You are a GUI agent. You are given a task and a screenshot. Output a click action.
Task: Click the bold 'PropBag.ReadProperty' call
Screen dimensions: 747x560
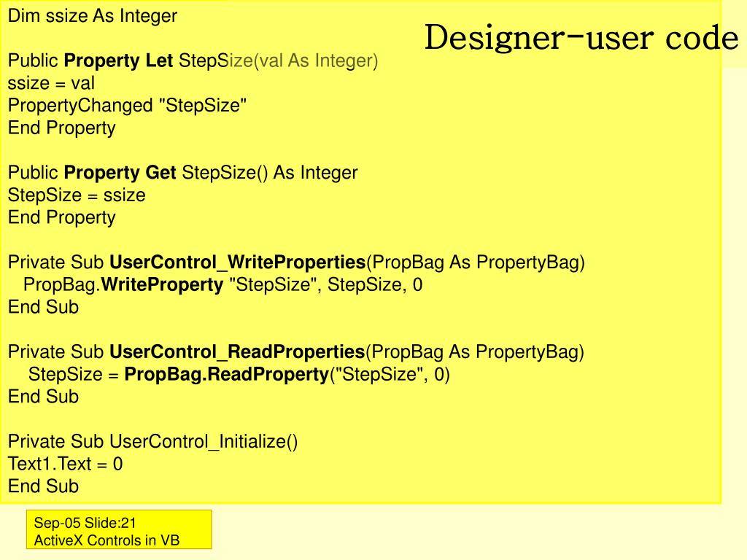pos(227,374)
